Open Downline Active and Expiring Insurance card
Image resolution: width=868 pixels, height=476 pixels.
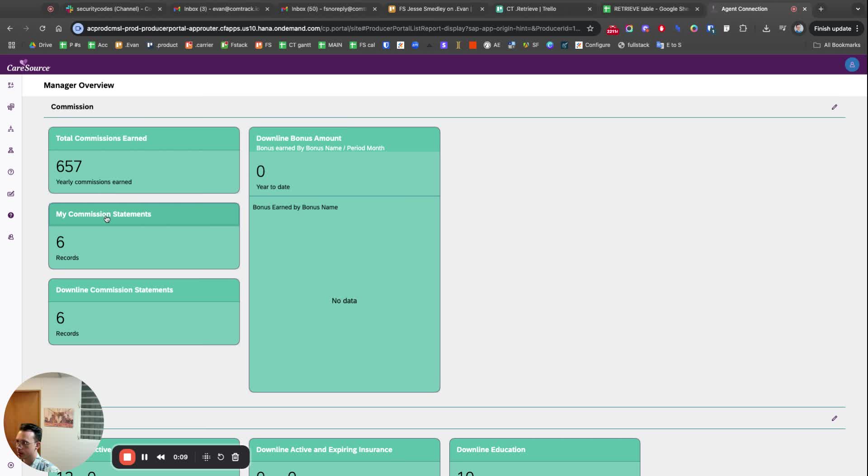click(344, 457)
